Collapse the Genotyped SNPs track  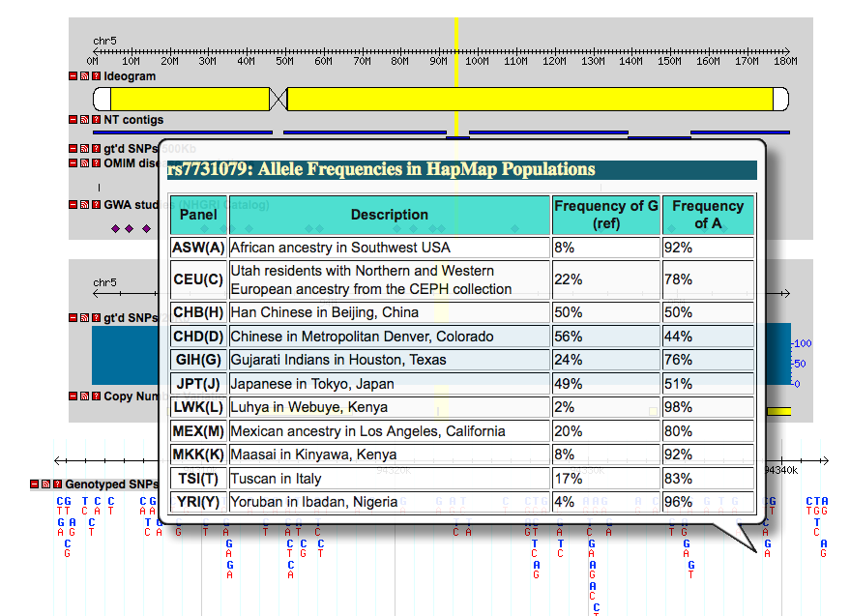(34, 484)
